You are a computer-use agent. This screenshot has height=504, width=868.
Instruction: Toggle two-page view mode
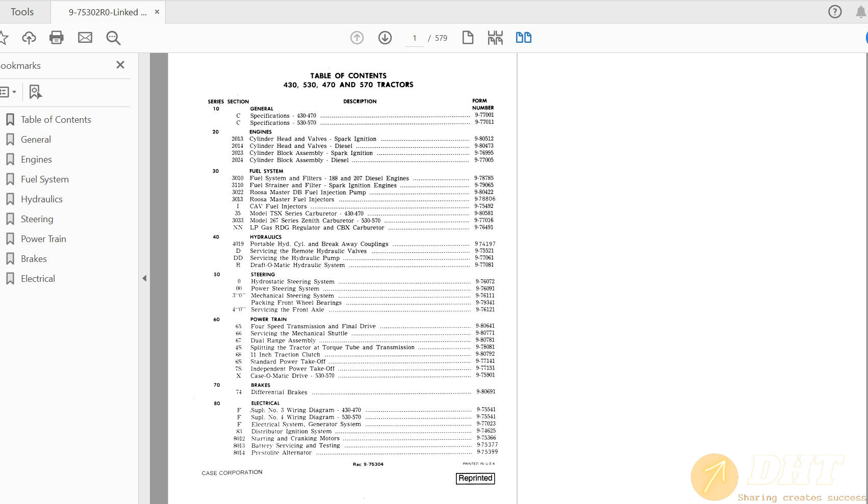523,38
